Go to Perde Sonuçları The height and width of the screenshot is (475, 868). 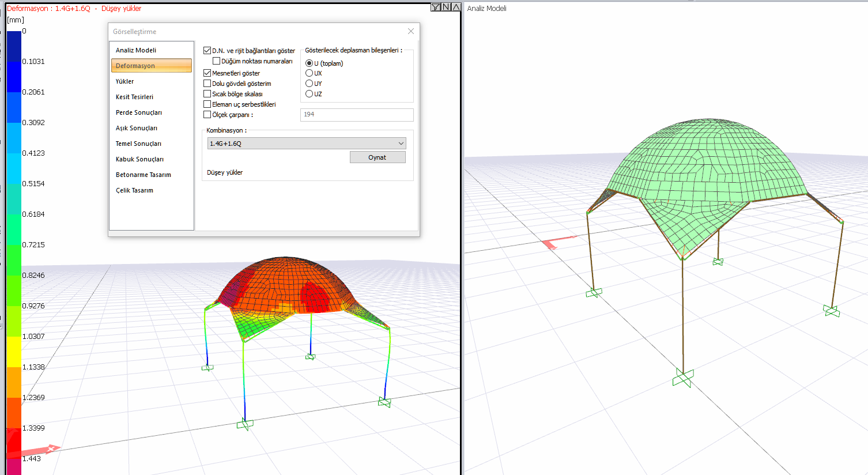[152, 112]
